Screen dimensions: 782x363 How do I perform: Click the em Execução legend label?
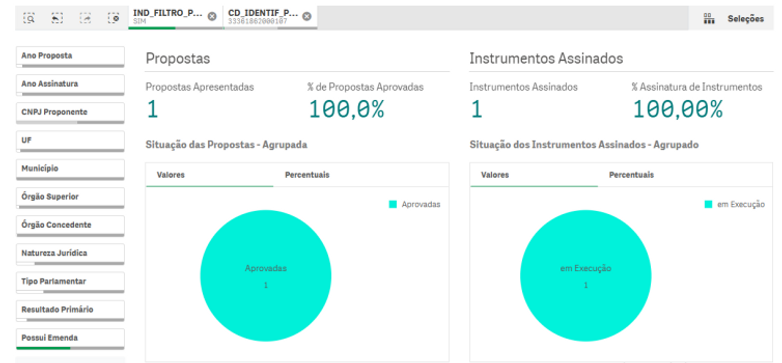pyautogui.click(x=741, y=204)
